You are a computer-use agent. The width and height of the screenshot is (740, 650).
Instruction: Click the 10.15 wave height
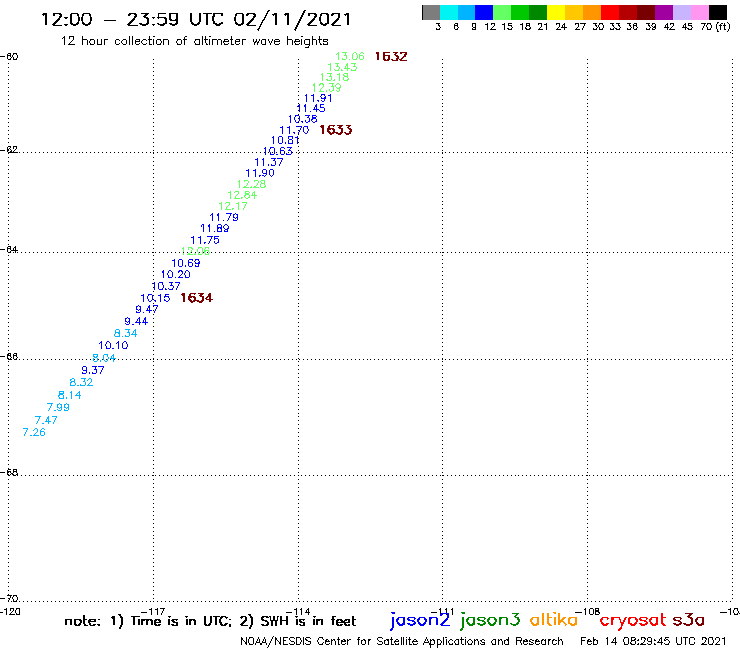[155, 298]
